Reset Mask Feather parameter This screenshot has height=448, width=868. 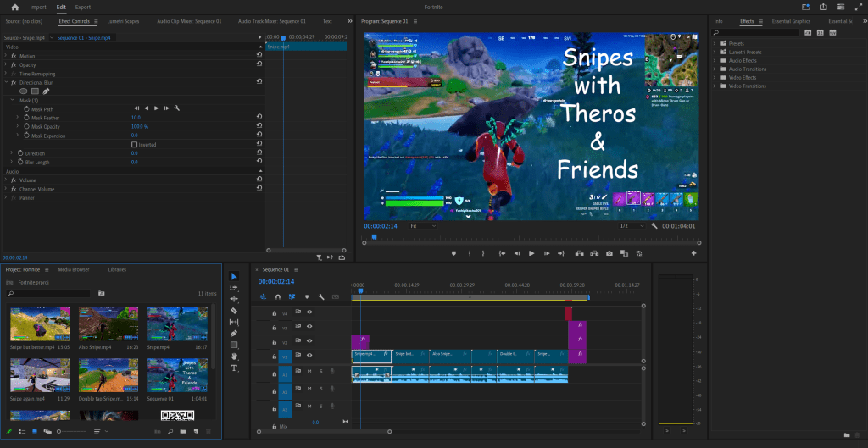tap(259, 117)
